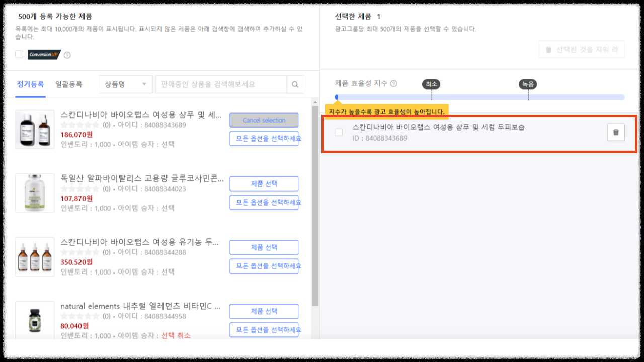Click the product search input field
The height and width of the screenshot is (362, 644).
[x=221, y=84]
